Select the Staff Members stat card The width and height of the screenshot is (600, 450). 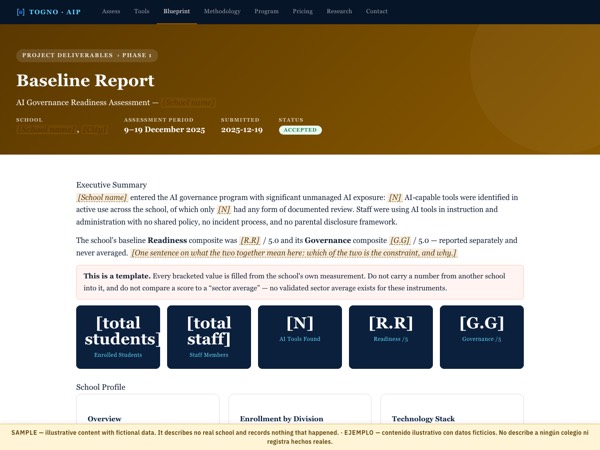point(209,337)
